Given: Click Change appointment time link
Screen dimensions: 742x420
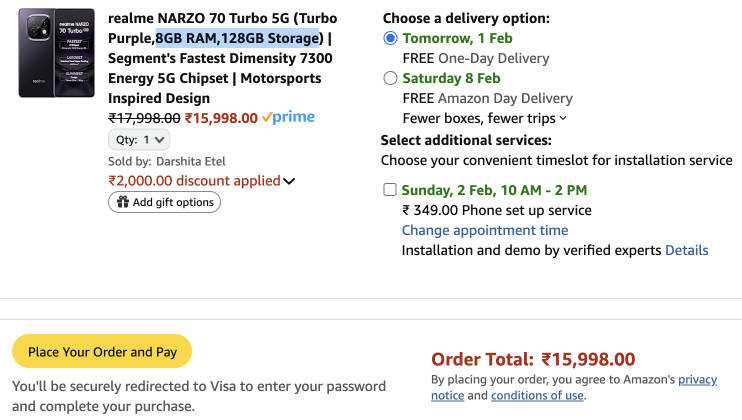Looking at the screenshot, I should (x=484, y=230).
